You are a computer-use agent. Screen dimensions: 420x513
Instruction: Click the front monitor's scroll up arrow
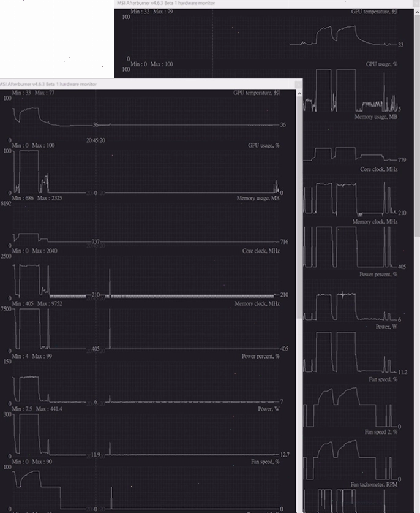[299, 94]
